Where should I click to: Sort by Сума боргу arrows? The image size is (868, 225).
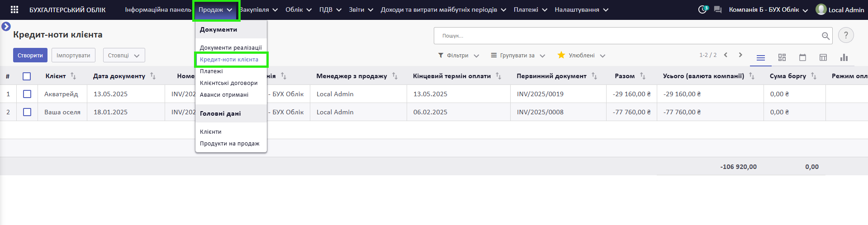pyautogui.click(x=814, y=76)
